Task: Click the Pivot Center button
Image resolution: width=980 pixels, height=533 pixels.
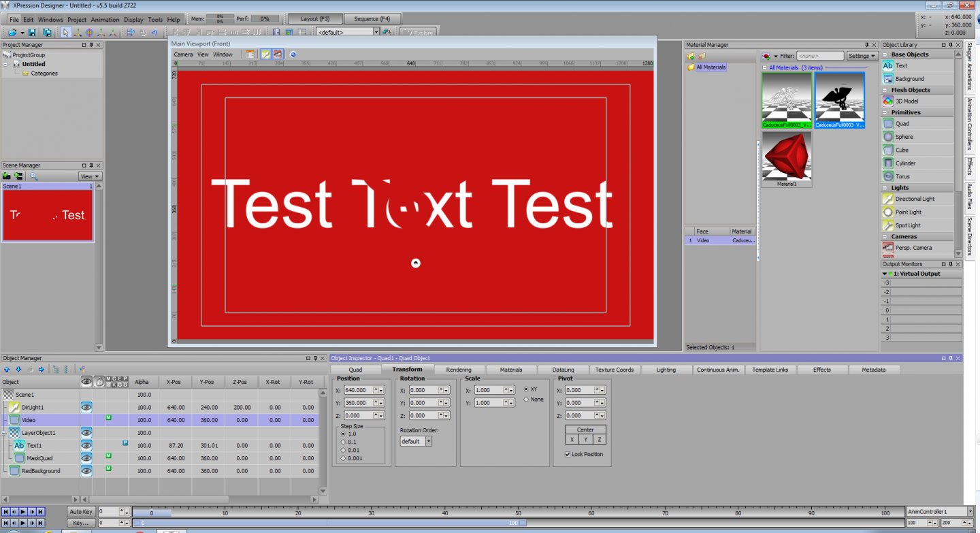Action: point(585,430)
